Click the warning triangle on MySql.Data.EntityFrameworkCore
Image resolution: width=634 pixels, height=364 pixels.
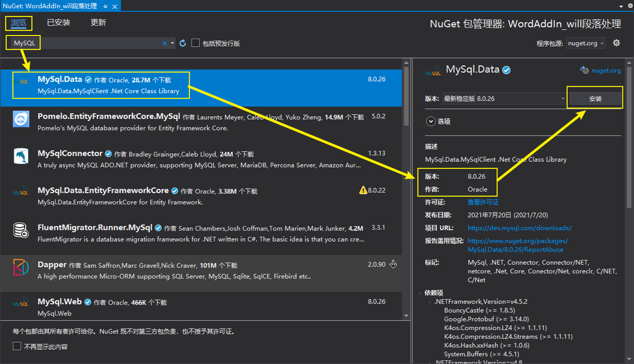click(x=363, y=190)
